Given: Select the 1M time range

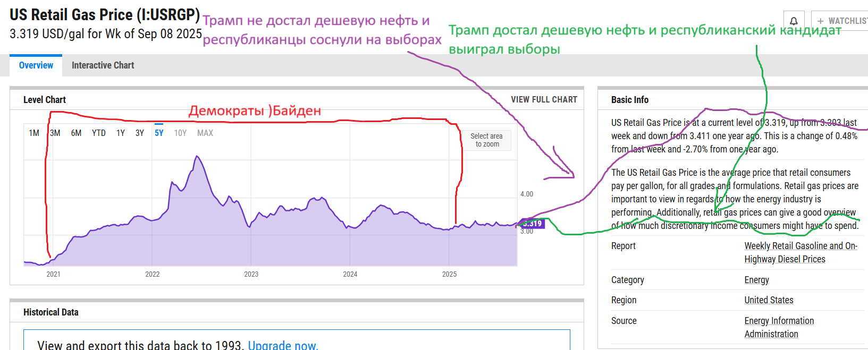Looking at the screenshot, I should [34, 133].
